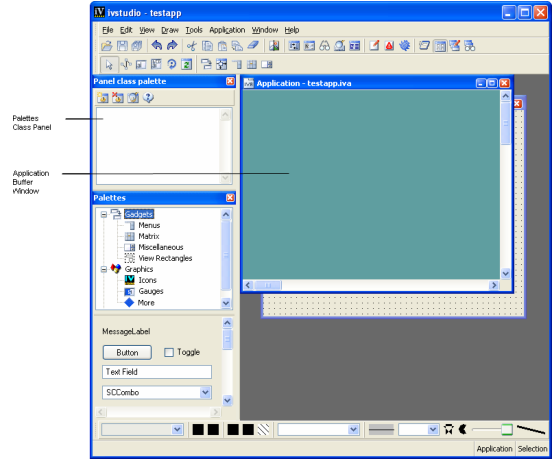
Task: Check the Toggle checkbox in gadgets palette
Action: (169, 352)
